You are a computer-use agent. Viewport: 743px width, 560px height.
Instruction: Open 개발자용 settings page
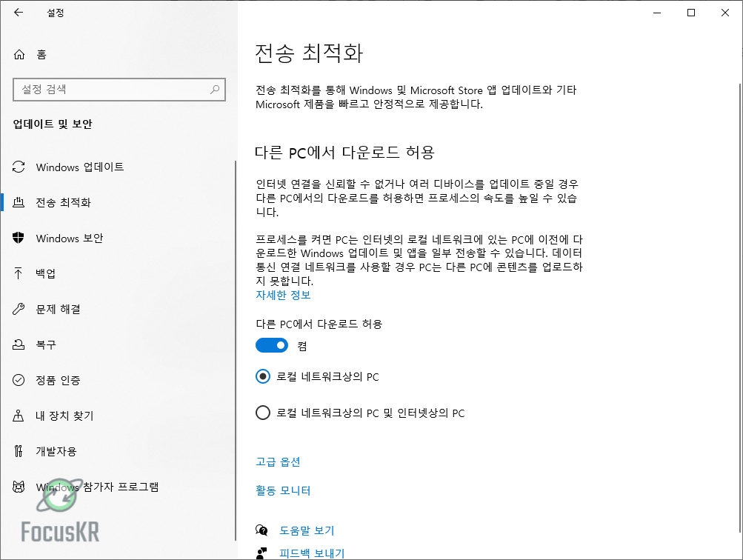[56, 451]
